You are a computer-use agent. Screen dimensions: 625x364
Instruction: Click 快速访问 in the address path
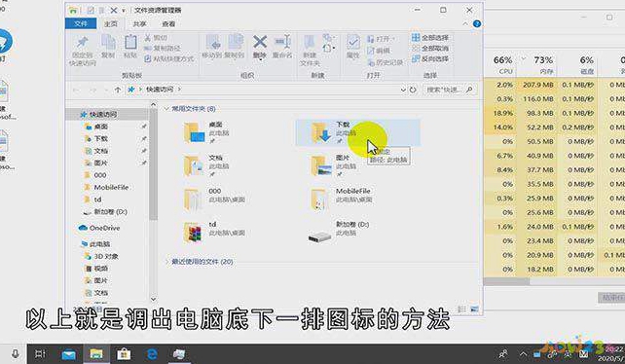pyautogui.click(x=160, y=90)
